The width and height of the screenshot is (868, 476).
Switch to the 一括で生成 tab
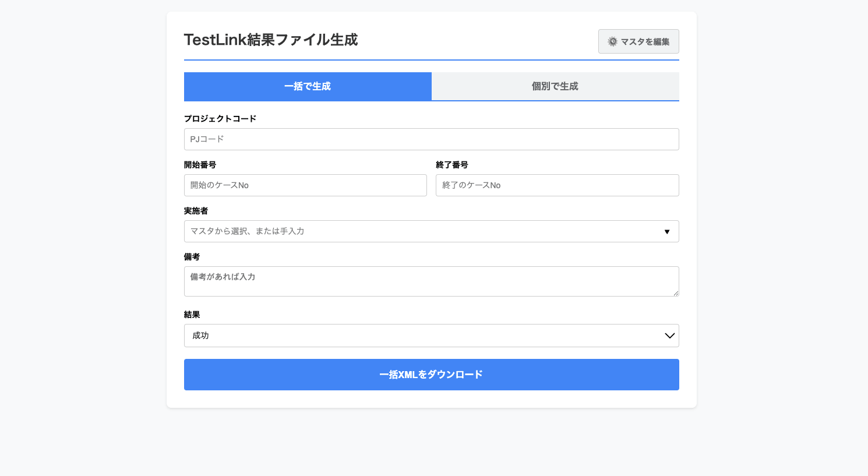[x=308, y=86]
